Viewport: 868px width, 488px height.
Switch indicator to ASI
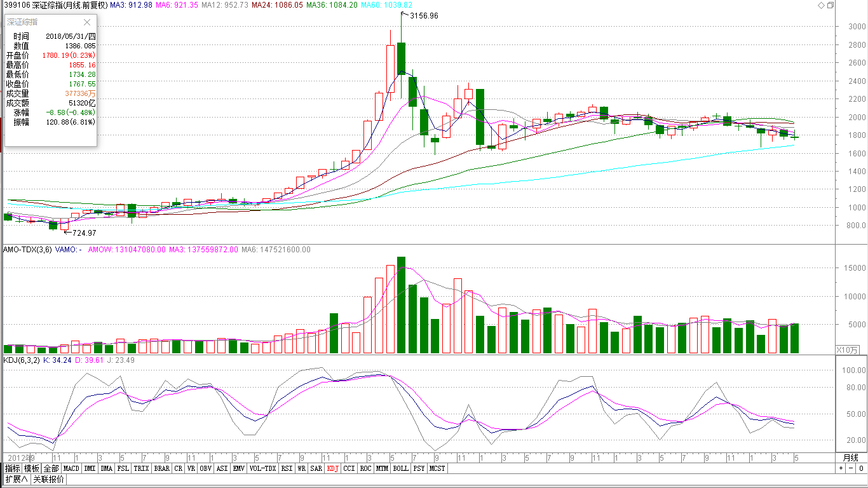222,468
